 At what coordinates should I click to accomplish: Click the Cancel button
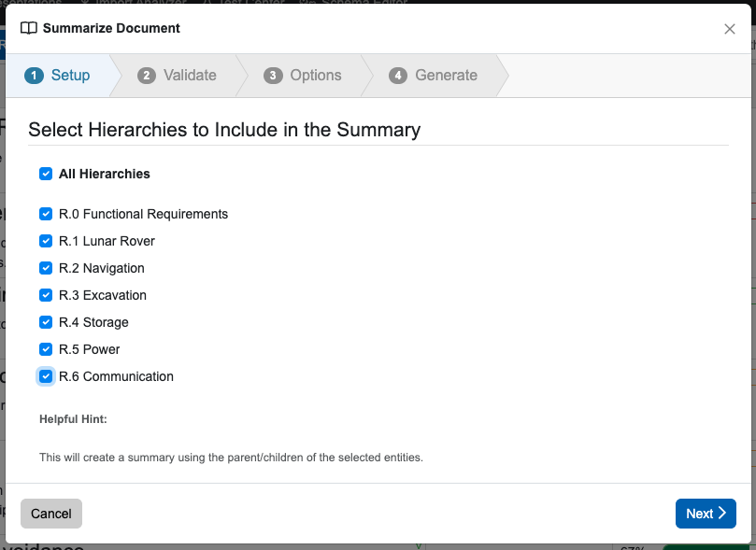click(x=51, y=514)
